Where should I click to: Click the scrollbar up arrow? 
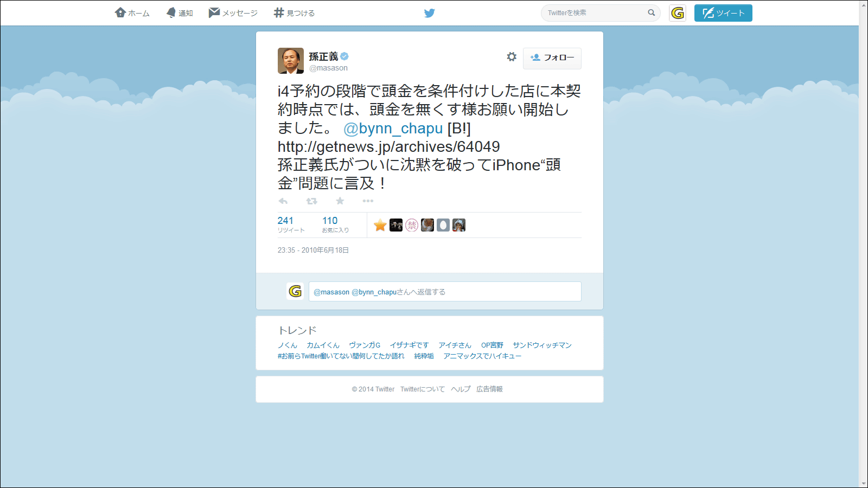[863, 4]
